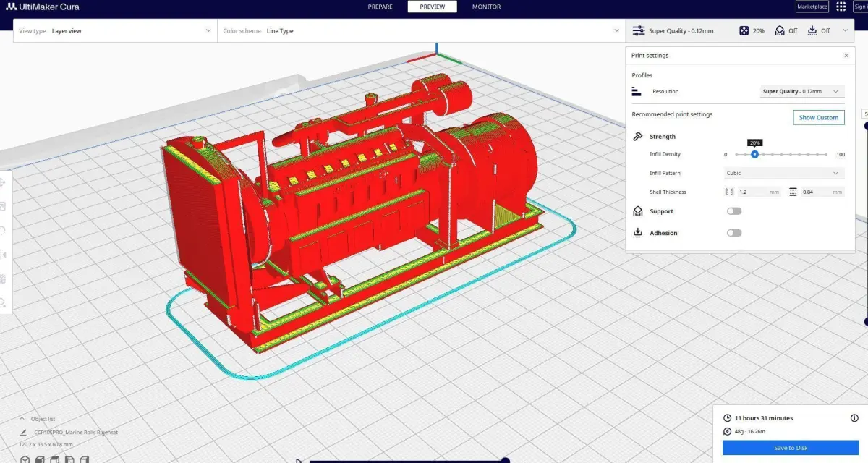
Task: Click the top/bottom thickness icon
Action: coord(793,192)
